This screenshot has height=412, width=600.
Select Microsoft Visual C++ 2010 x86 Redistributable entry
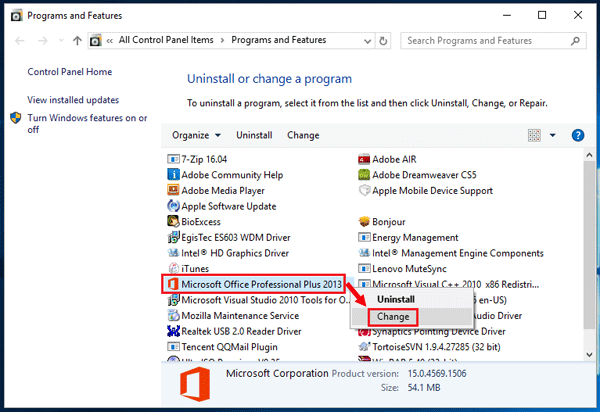[448, 284]
